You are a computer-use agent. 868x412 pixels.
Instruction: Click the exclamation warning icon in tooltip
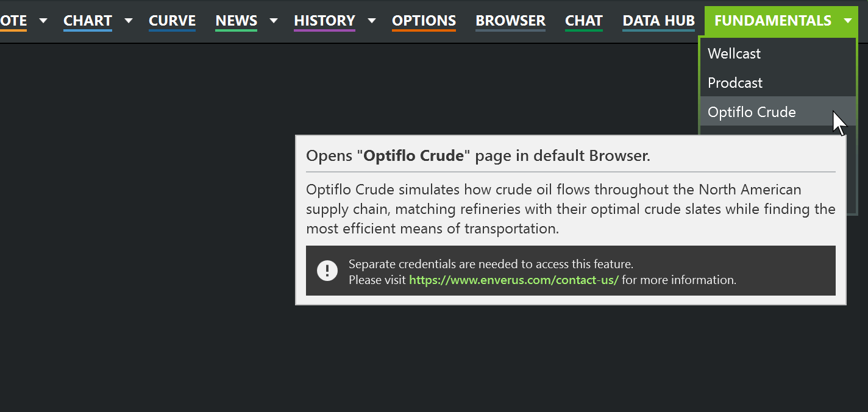pyautogui.click(x=327, y=271)
